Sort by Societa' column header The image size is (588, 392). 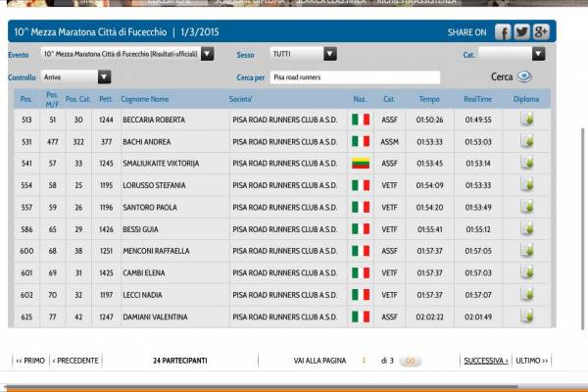[241, 99]
